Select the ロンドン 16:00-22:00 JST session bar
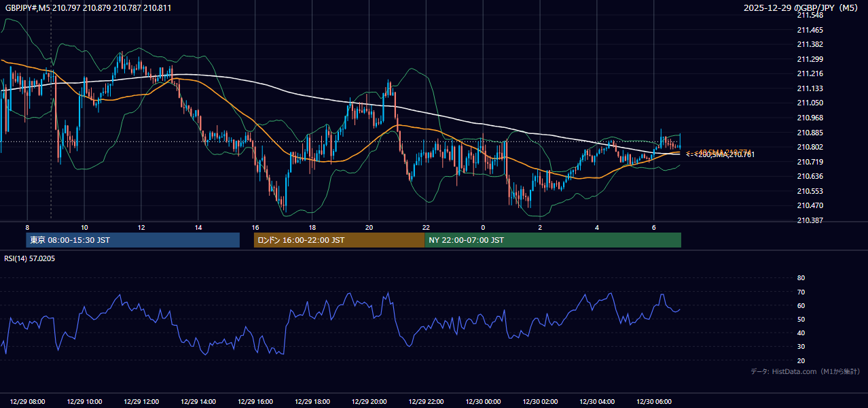This screenshot has height=408, width=868. click(x=339, y=240)
